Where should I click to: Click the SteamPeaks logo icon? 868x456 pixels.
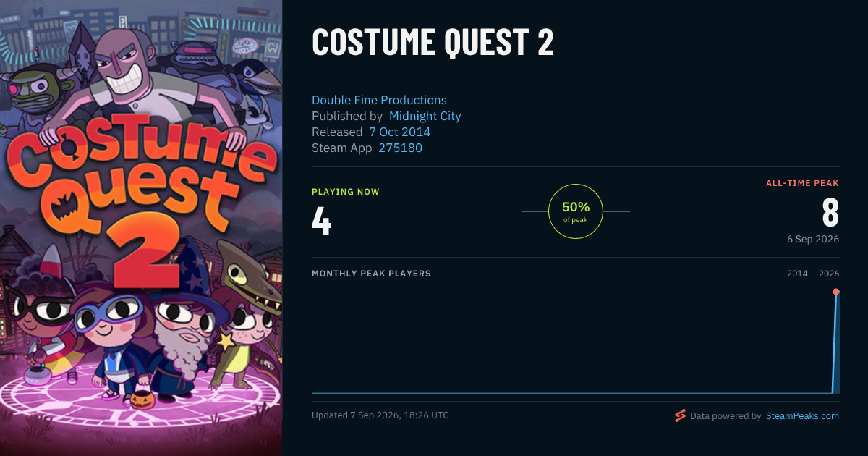tap(679, 415)
